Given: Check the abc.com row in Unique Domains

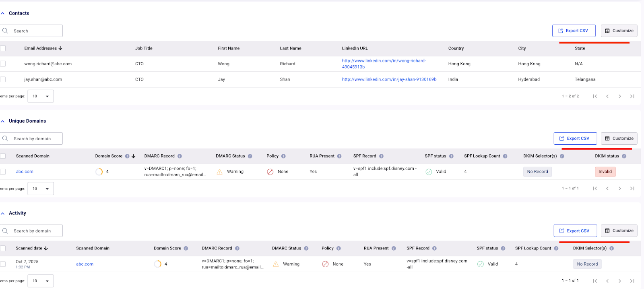Looking at the screenshot, I should click(3, 172).
